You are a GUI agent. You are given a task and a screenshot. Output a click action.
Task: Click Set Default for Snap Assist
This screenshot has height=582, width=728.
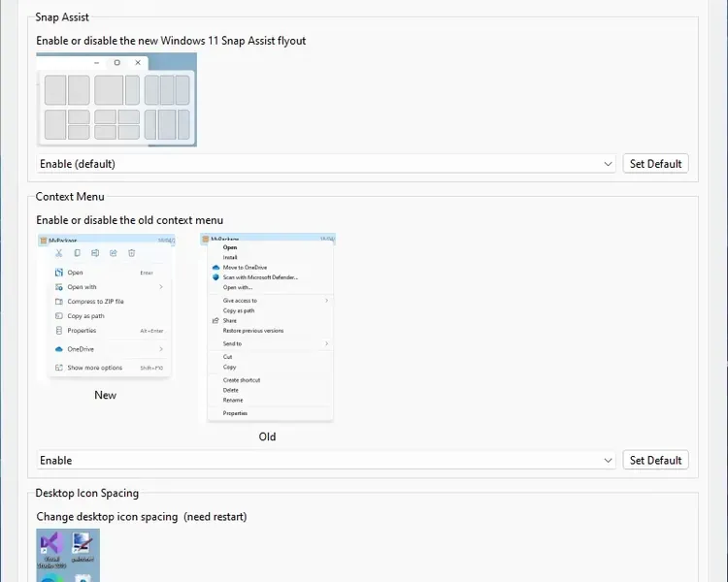coord(655,164)
